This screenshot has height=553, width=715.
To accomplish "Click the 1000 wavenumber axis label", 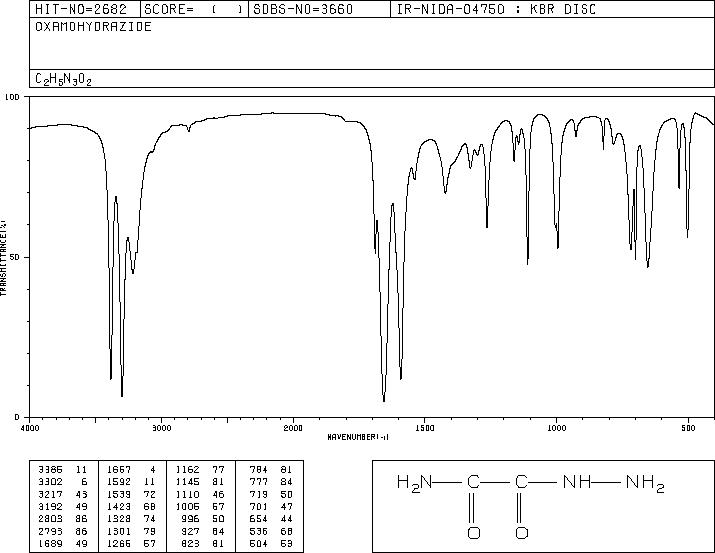I will point(557,428).
